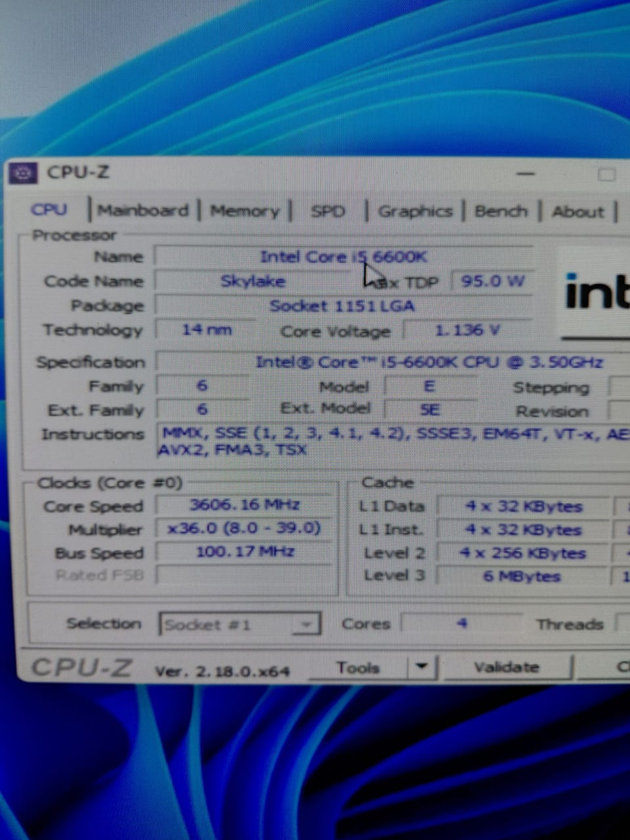This screenshot has height=840, width=630.
Task: Click the Core Speed value 3606.16 MHz
Action: point(244,505)
